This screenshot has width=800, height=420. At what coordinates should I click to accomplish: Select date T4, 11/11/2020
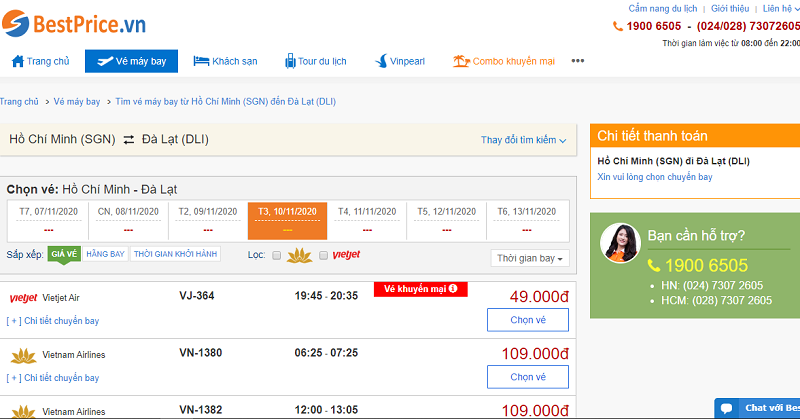pyautogui.click(x=367, y=220)
